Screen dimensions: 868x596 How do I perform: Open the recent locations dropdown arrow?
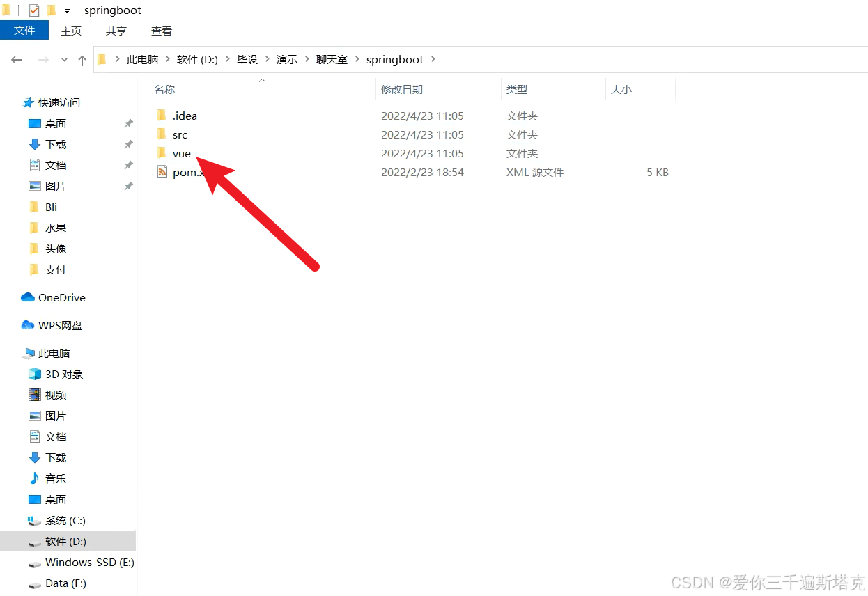pos(63,60)
